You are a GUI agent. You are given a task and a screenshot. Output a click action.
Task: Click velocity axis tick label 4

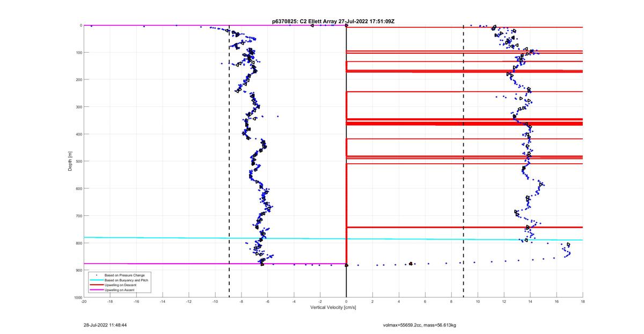(x=399, y=302)
